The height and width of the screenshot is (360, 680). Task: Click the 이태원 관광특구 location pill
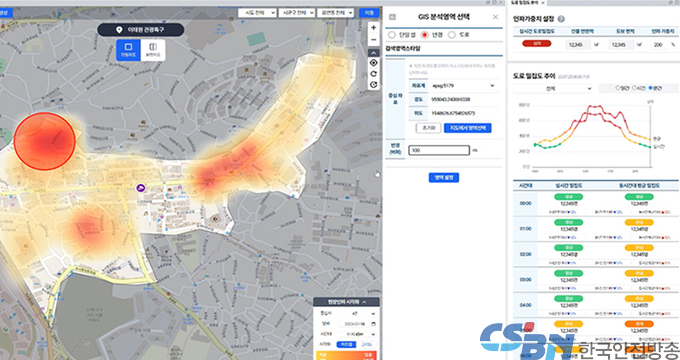click(141, 30)
